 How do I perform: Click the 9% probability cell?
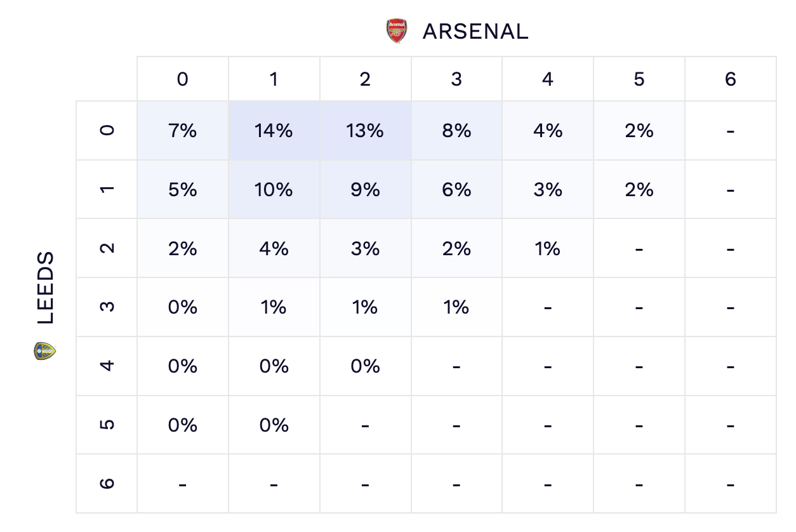click(365, 190)
